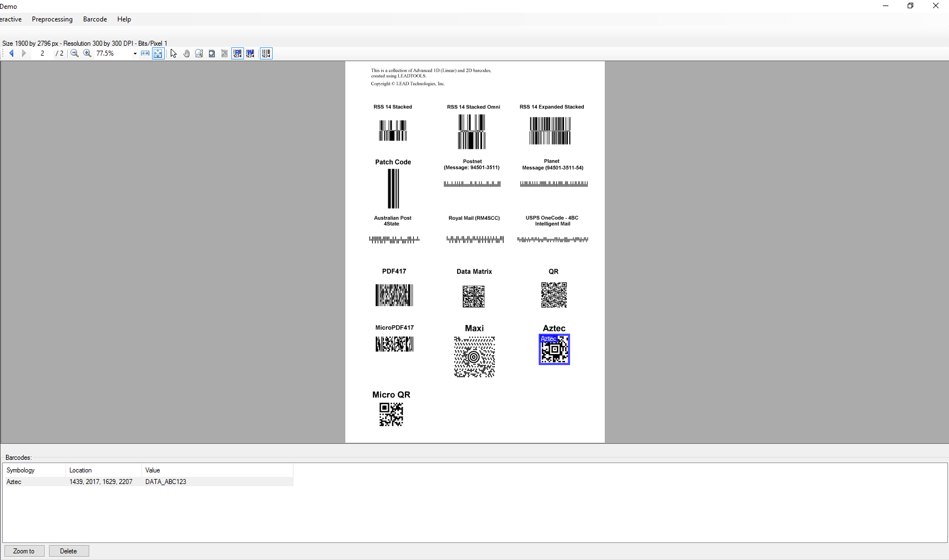The width and height of the screenshot is (949, 560).
Task: Open the zoom percentage dropdown arrow
Action: click(135, 53)
